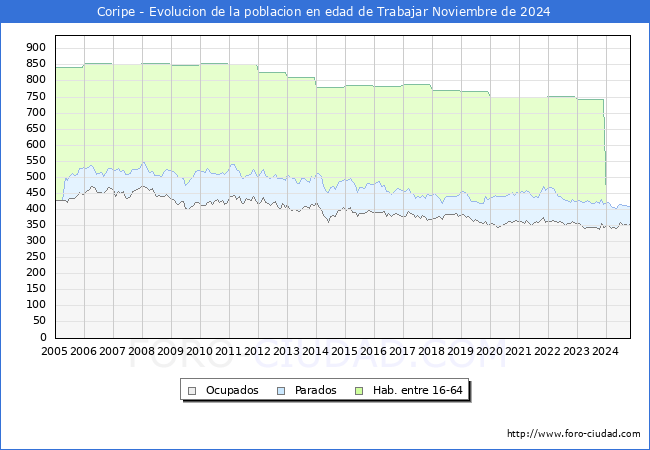The image size is (650, 450).
Task: Click the 850 y-axis value
Action: pyautogui.click(x=36, y=64)
